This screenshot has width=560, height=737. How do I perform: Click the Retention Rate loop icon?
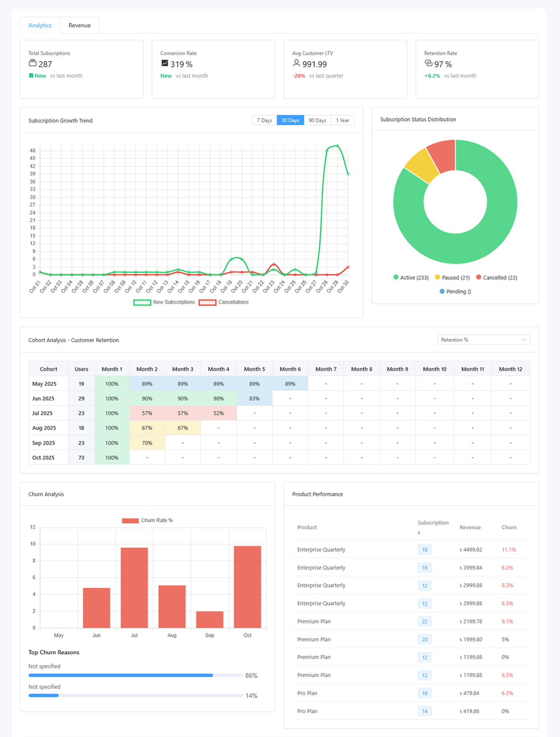428,63
